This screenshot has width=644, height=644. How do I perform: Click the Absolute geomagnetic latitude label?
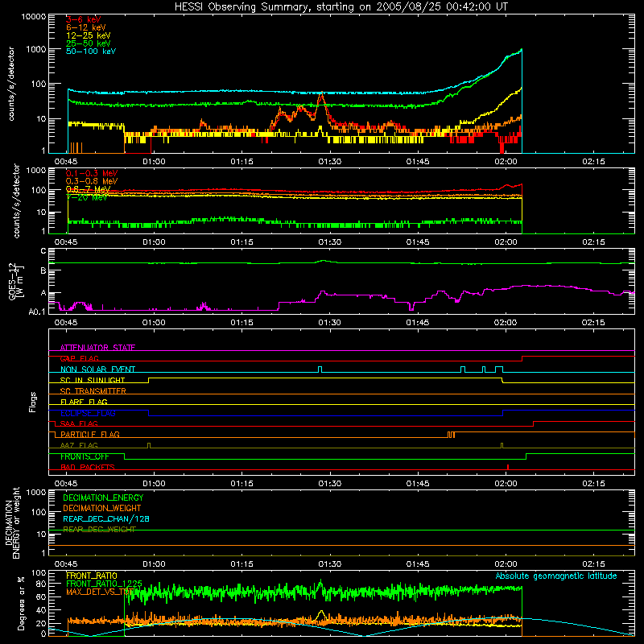[x=556, y=576]
